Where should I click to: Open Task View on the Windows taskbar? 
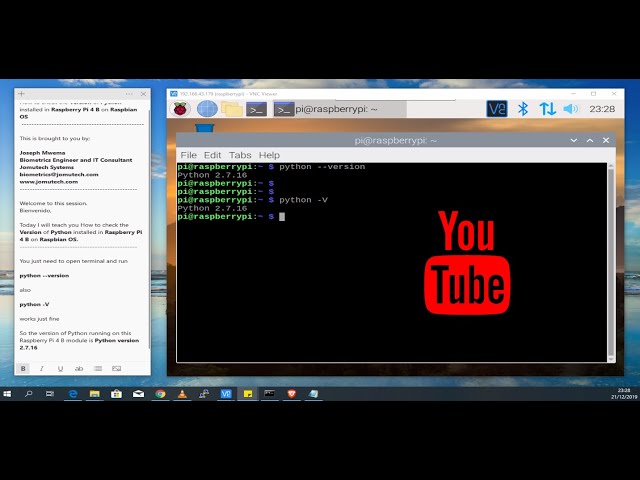pyautogui.click(x=50, y=394)
